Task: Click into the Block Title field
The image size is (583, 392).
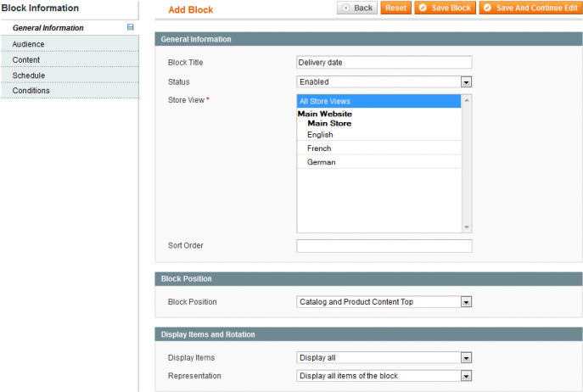Action: (384, 63)
